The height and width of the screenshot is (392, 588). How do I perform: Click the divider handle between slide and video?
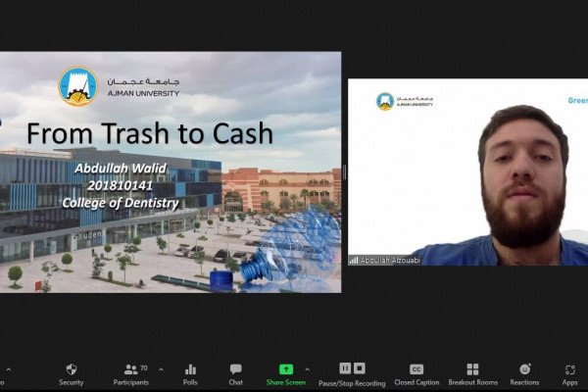[x=344, y=172]
